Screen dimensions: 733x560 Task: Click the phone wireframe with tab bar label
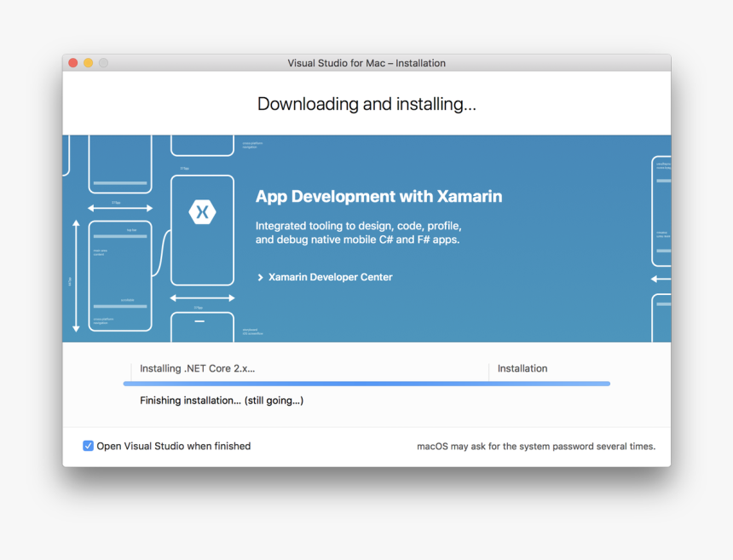(120, 274)
